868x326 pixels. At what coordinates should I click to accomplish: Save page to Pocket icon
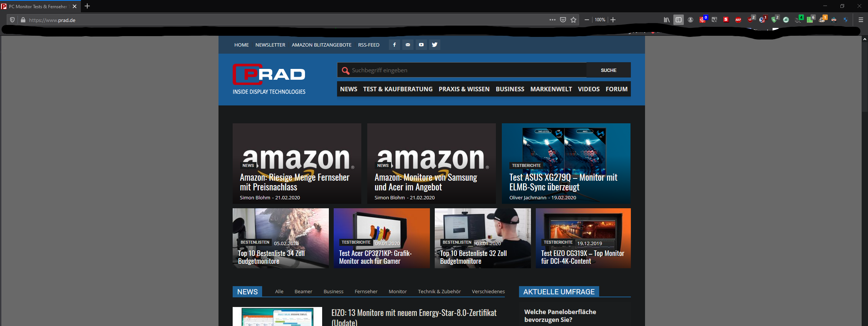563,20
